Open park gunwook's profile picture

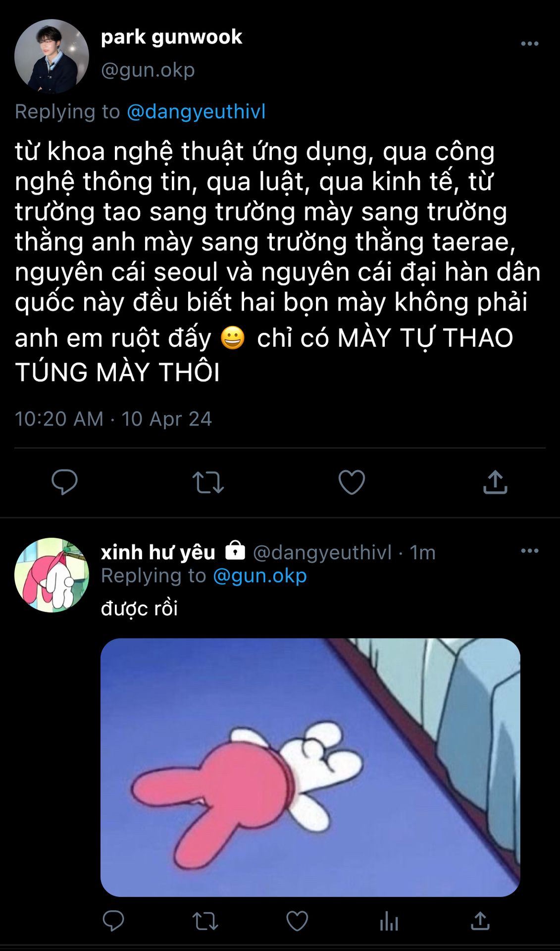51,56
